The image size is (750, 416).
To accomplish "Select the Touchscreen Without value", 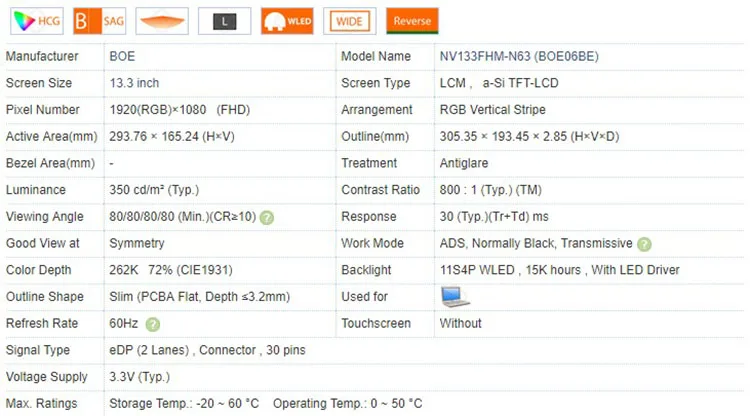I will [x=460, y=323].
